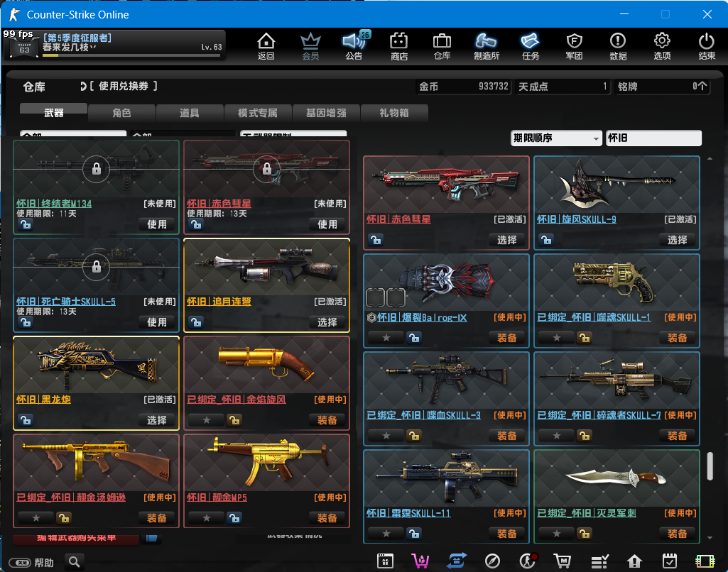Click the 怀旧|黑龙炮 weapon thumbnail

coord(97,365)
